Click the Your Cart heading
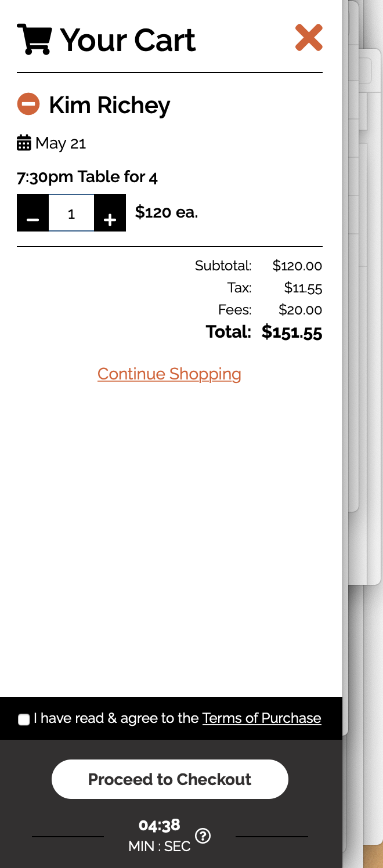Viewport: 383px width, 868px height. click(x=128, y=39)
